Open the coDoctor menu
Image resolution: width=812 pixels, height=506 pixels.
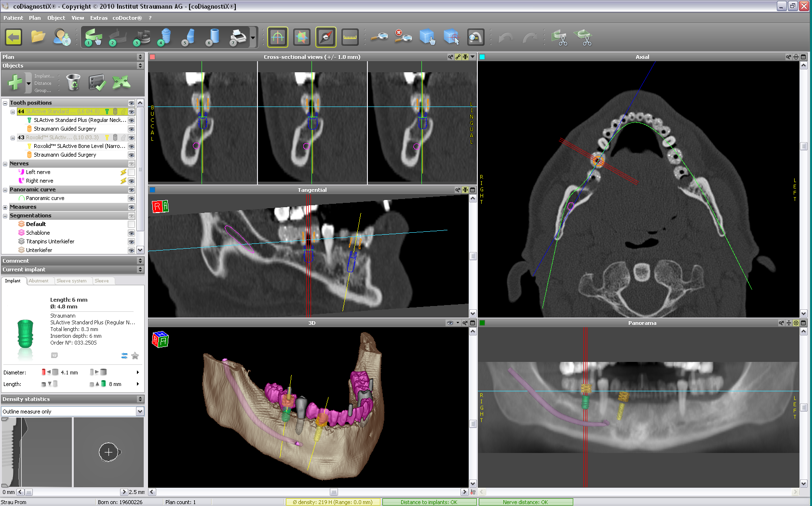(127, 18)
